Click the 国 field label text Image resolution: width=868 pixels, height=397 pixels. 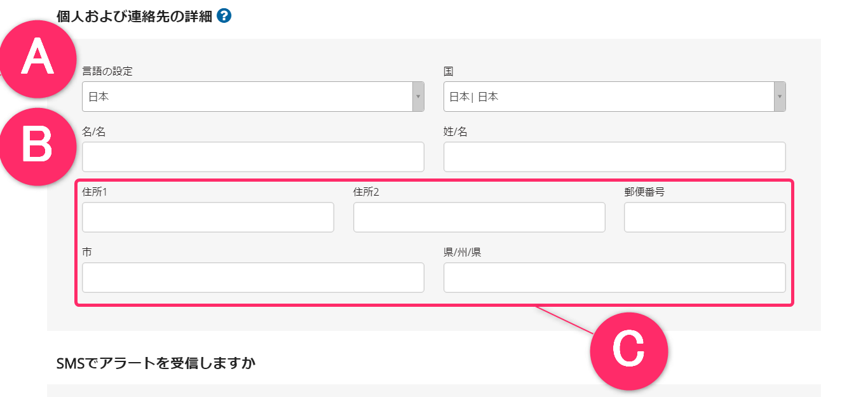click(449, 71)
